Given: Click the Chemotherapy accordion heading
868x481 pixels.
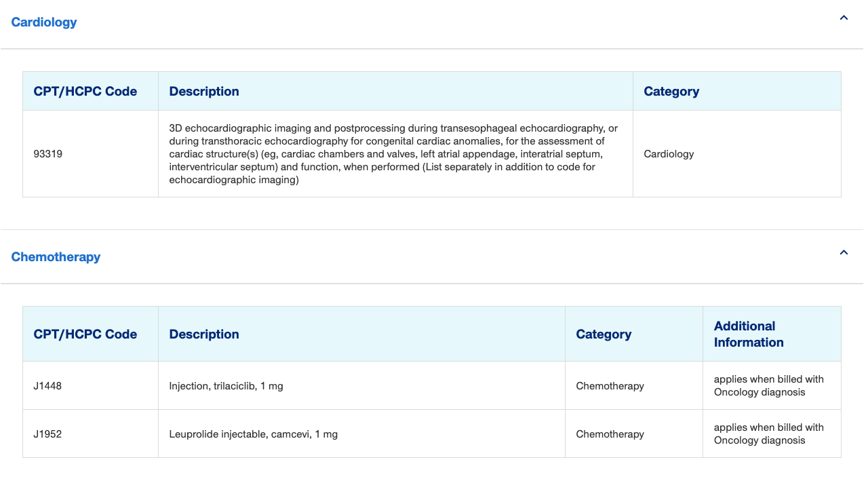Looking at the screenshot, I should click(56, 257).
